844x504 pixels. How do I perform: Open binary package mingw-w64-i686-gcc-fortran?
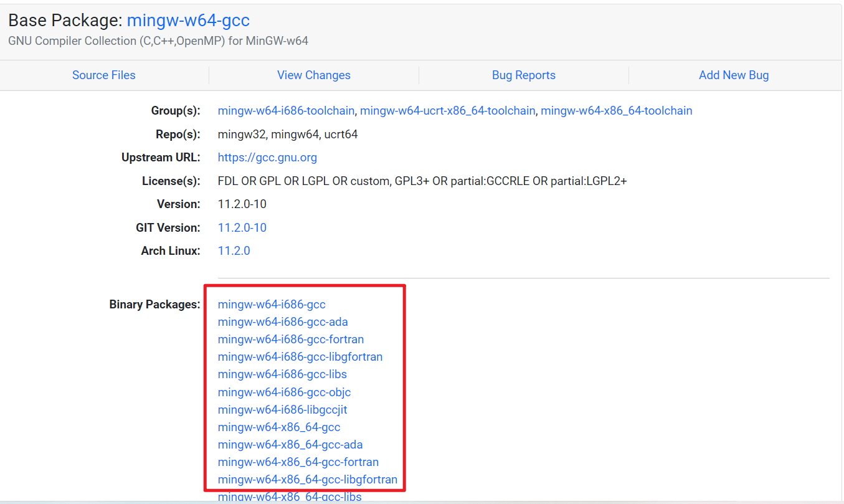[291, 340]
